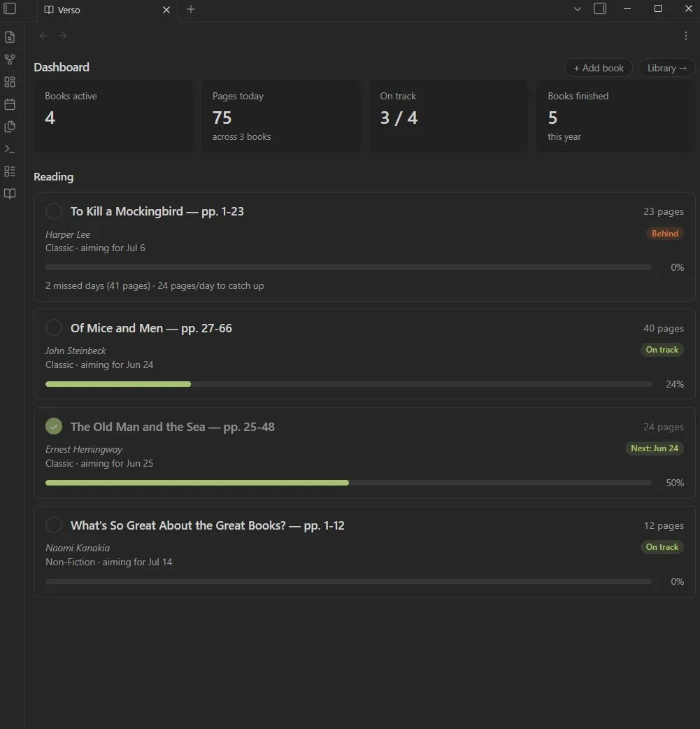Expand the tab list dropdown chevron
The width and height of the screenshot is (700, 729).
coord(578,9)
